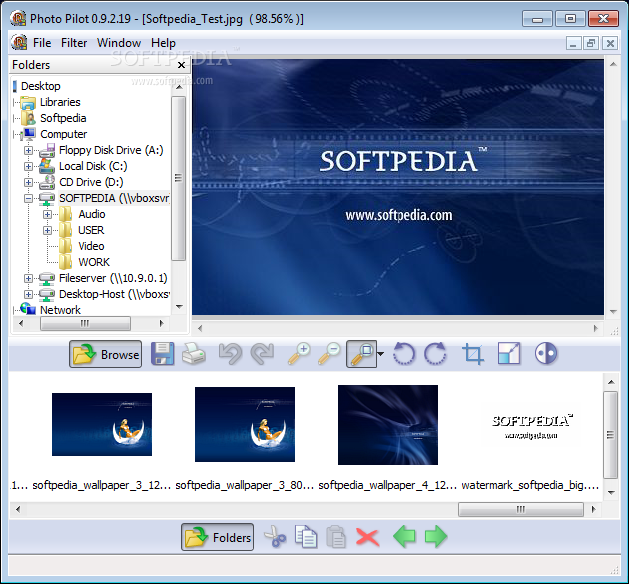This screenshot has width=629, height=584.
Task: Expand the CD Drive (D:) node
Action: (x=28, y=182)
